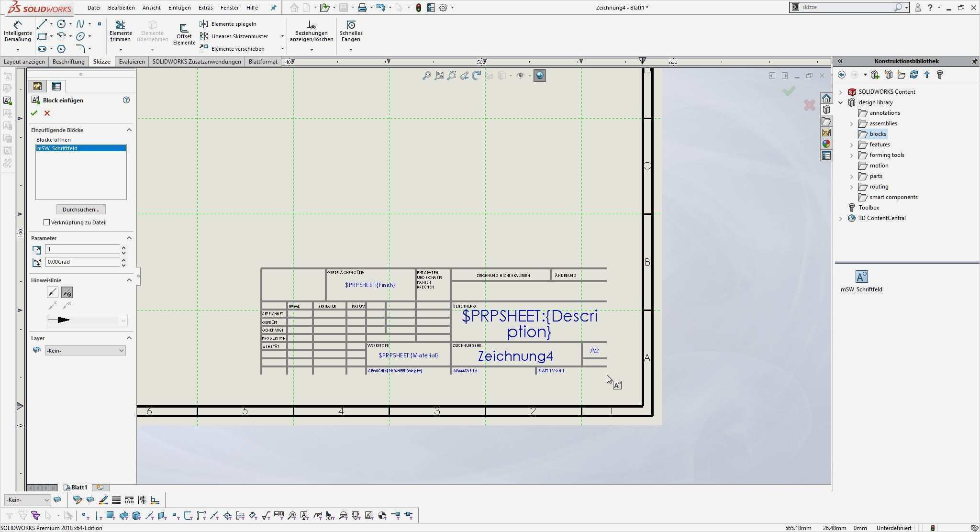980x532 pixels.
Task: Click the Durchsuchen... button
Action: coord(81,210)
